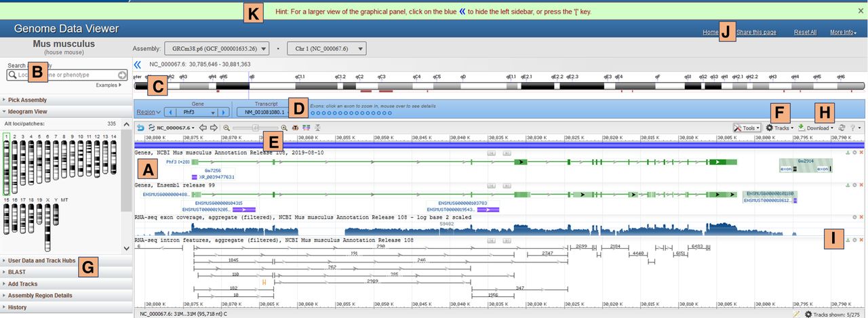
Task: Click the Gm2914 gene feature
Action: pyautogui.click(x=806, y=165)
